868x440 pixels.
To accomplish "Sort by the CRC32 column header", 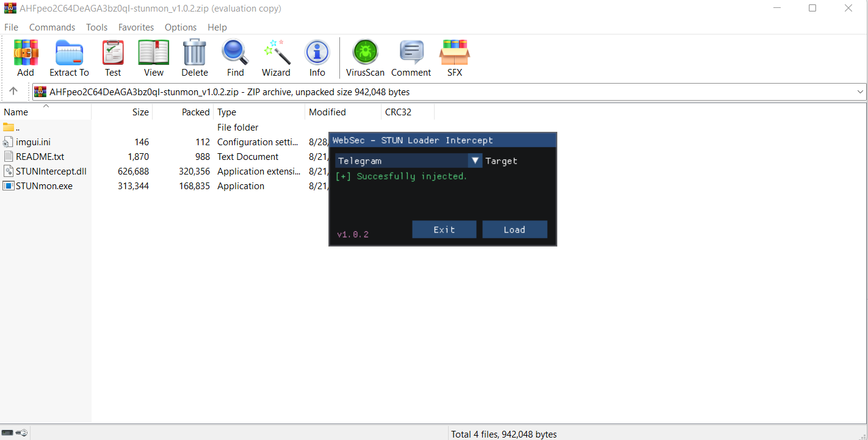I will 408,112.
